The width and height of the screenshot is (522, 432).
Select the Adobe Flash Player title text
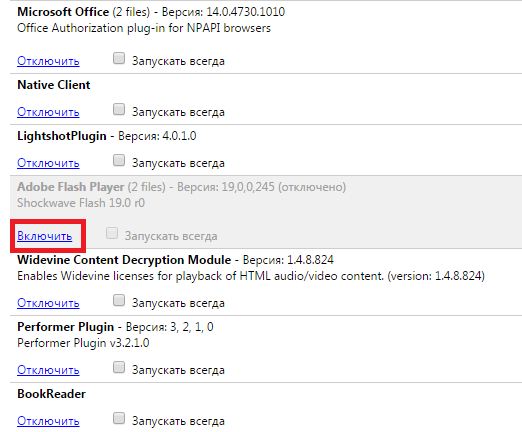(x=71, y=187)
